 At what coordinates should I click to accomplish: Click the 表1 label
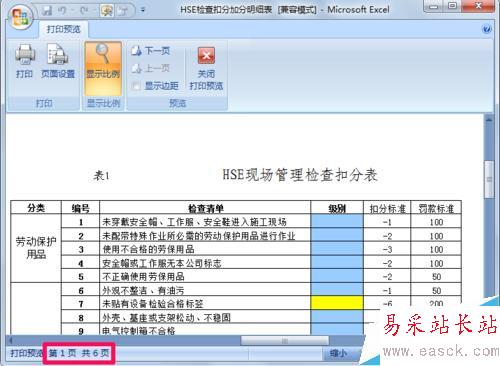coord(102,175)
